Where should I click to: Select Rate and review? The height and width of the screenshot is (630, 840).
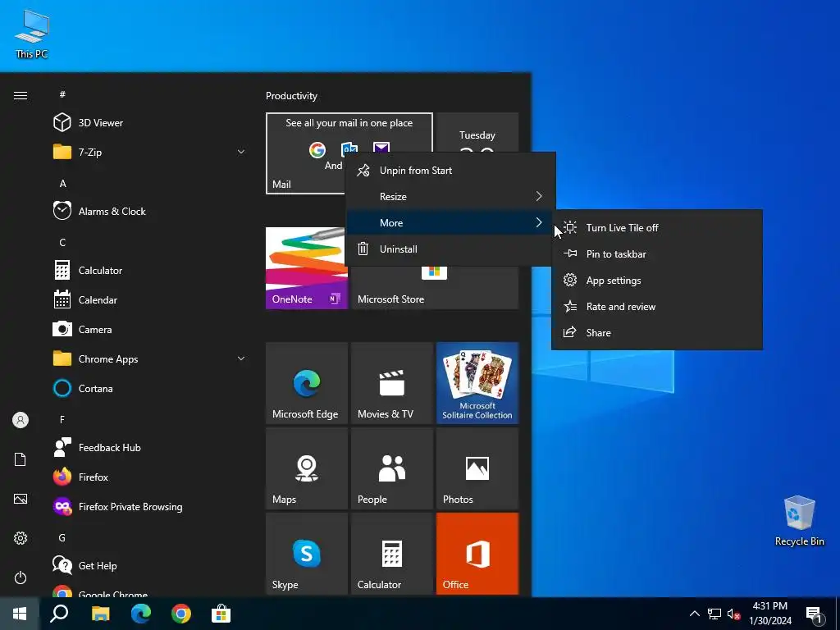tap(657, 307)
